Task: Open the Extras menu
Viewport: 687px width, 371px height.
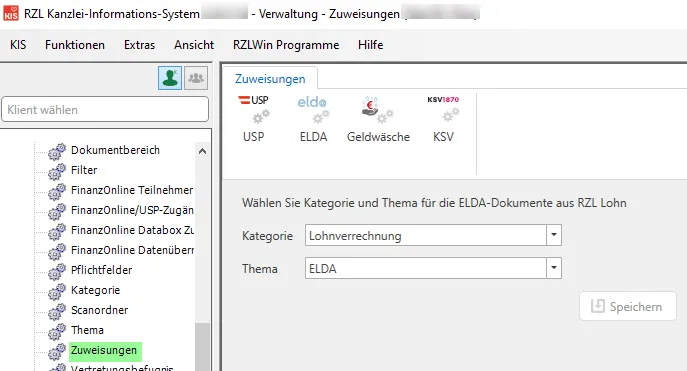Action: 139,45
